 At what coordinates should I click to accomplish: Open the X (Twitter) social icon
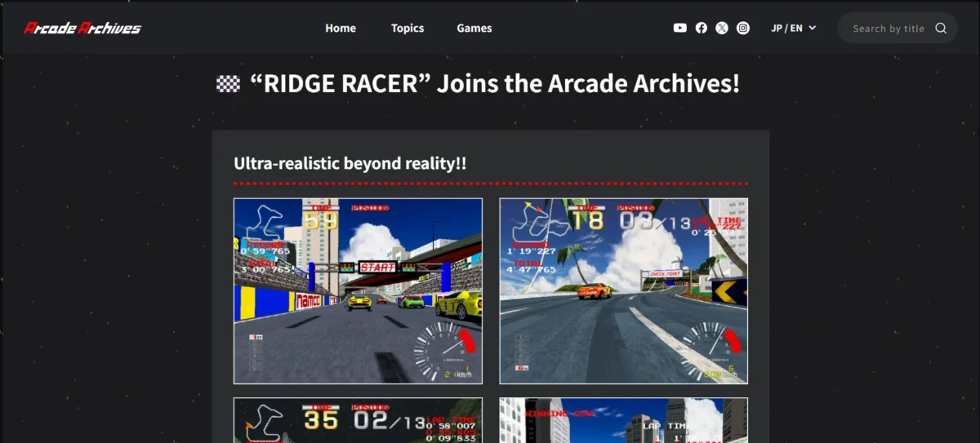pos(722,28)
